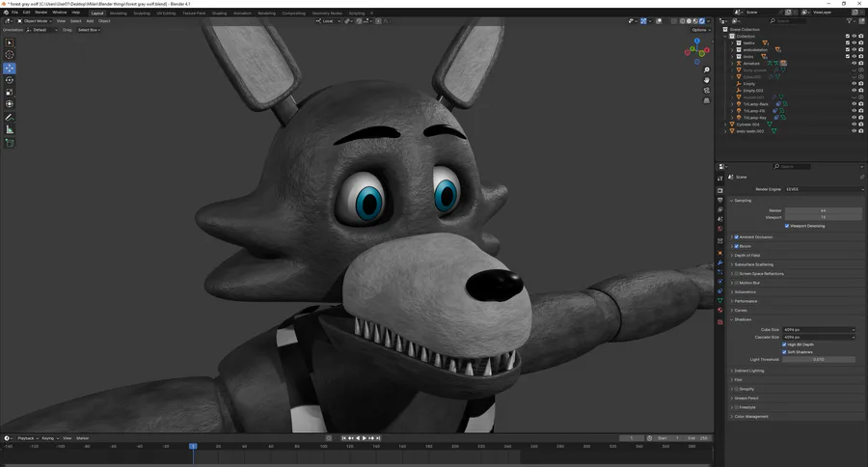The image size is (868, 467).
Task: Open the timeline Marker menu
Action: tap(83, 438)
